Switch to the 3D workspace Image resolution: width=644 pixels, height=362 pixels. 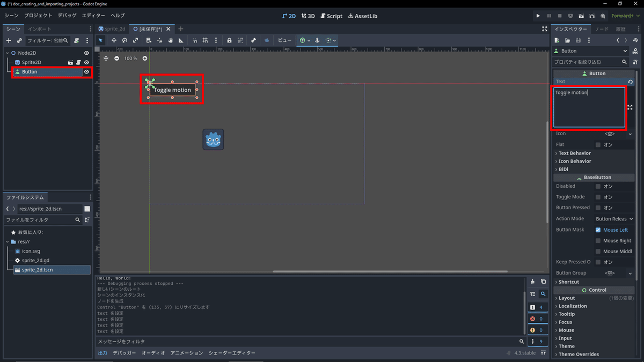click(308, 16)
